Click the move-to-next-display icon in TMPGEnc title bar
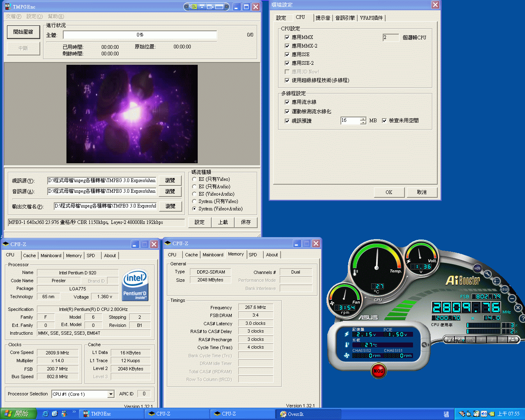 click(x=210, y=7)
